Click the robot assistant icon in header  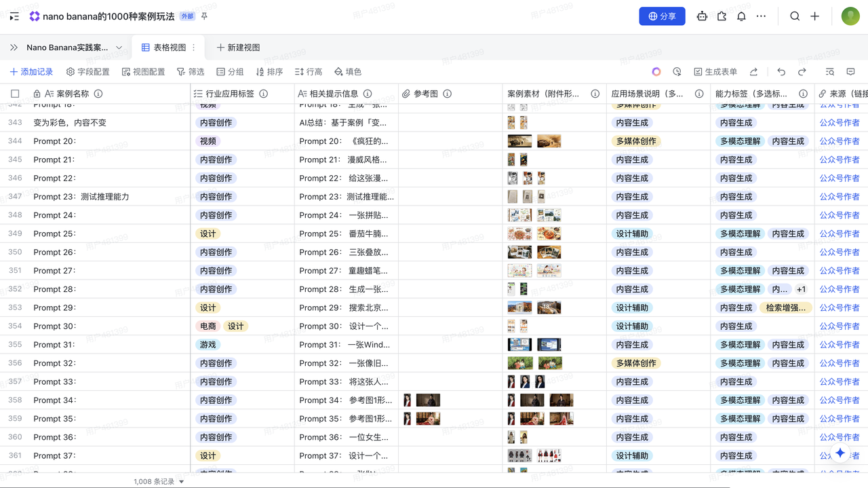coord(702,16)
